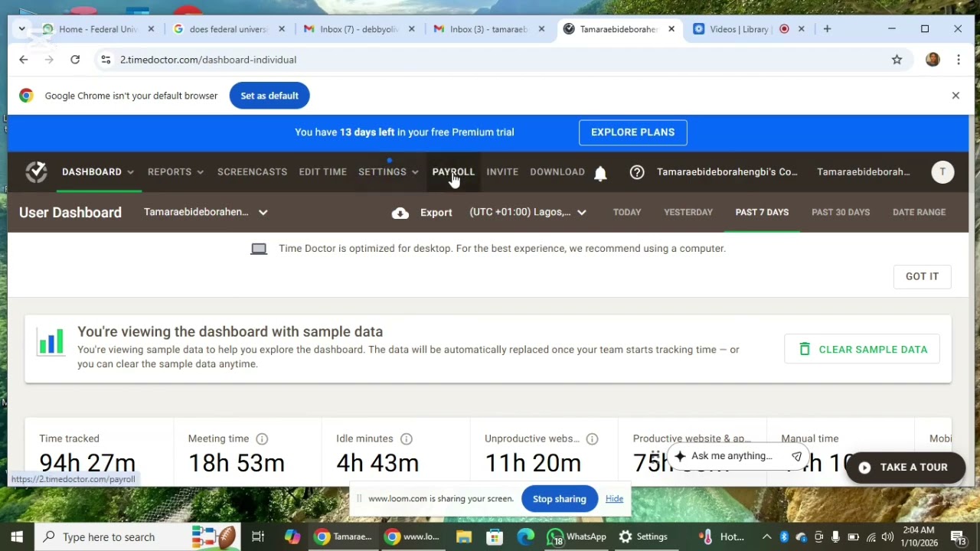Bookmark this page with the star icon

click(897, 60)
